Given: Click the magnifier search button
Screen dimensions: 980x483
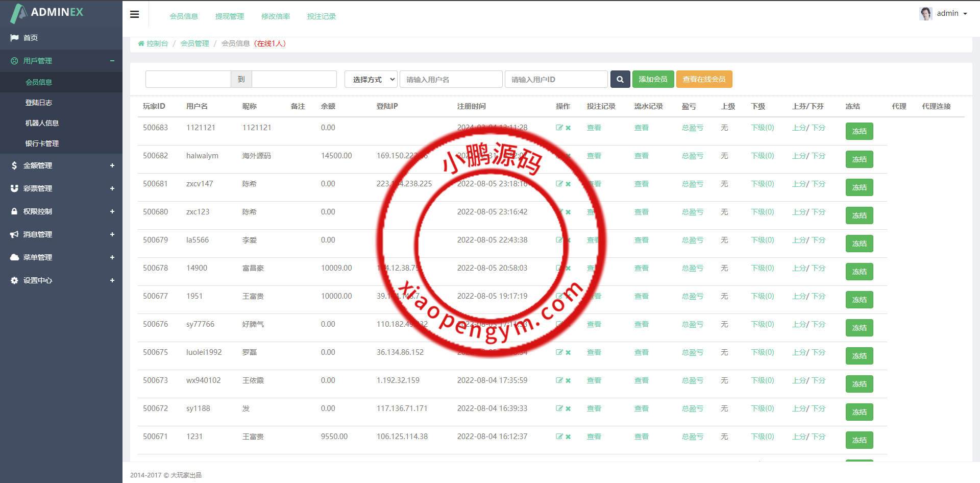Looking at the screenshot, I should pyautogui.click(x=620, y=79).
